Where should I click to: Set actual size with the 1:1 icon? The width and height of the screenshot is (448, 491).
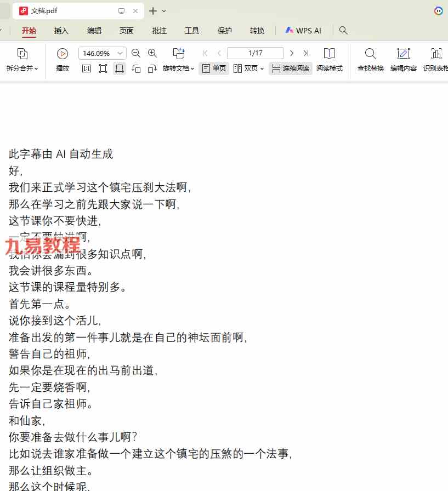[x=87, y=68]
